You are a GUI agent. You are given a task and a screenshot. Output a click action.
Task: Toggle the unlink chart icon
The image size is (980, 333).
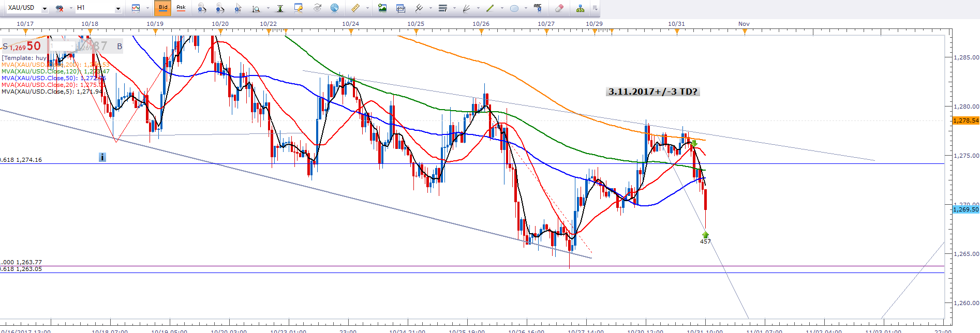coord(60,8)
